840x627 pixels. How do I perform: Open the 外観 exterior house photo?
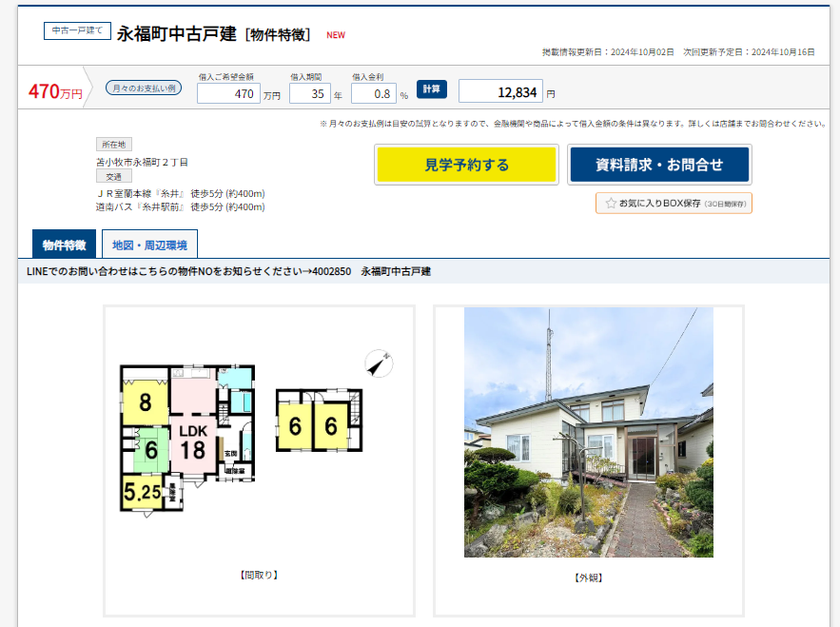(588, 432)
